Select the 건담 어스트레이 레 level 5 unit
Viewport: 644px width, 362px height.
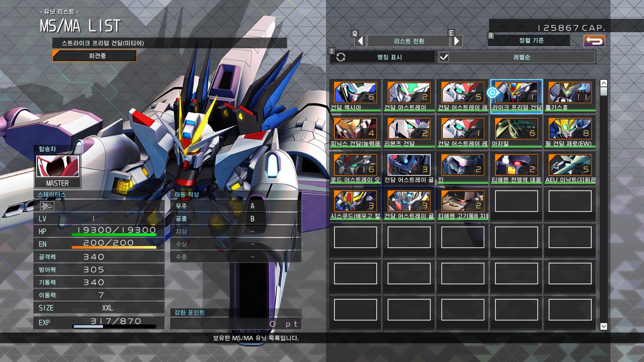(x=462, y=96)
